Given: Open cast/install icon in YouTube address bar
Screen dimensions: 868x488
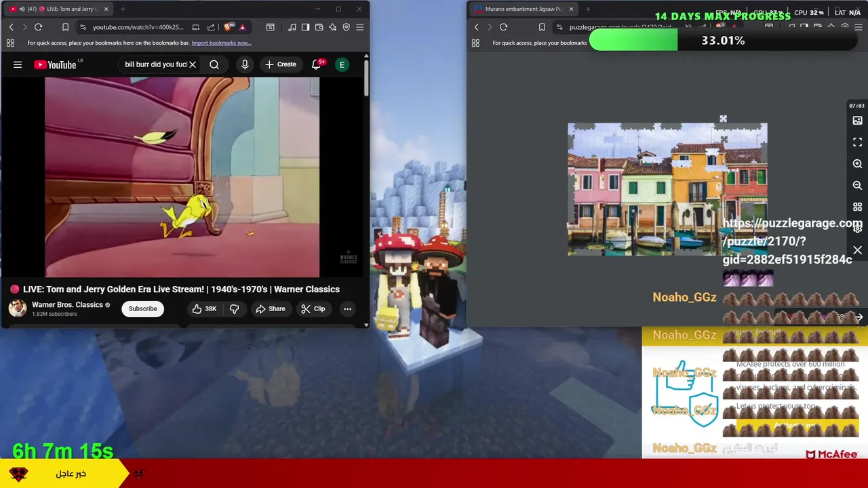Looking at the screenshot, I should [x=196, y=27].
